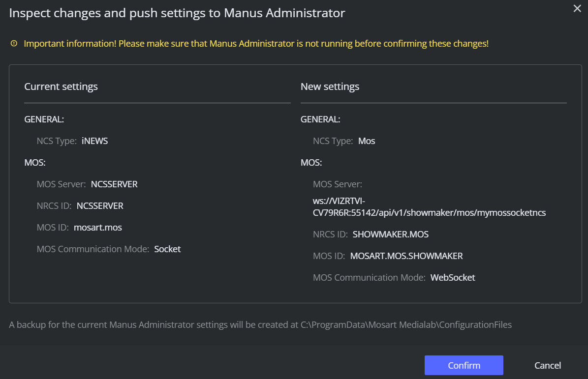Click the iNEWS NCS Type value
588x379 pixels.
[x=94, y=141]
